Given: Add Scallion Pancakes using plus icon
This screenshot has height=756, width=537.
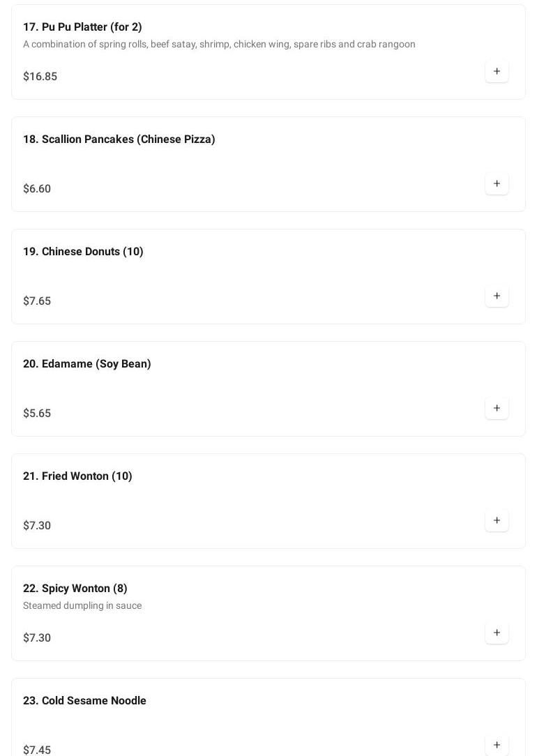Looking at the screenshot, I should [x=497, y=183].
